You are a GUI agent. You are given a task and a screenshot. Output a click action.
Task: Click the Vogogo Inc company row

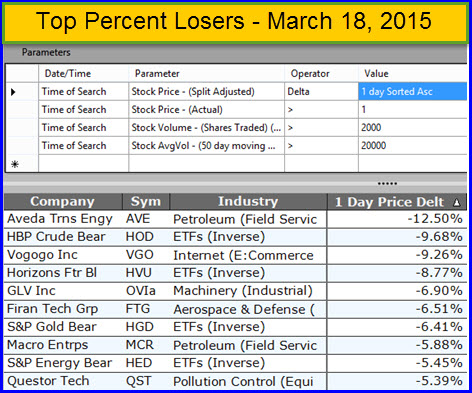pos(235,255)
